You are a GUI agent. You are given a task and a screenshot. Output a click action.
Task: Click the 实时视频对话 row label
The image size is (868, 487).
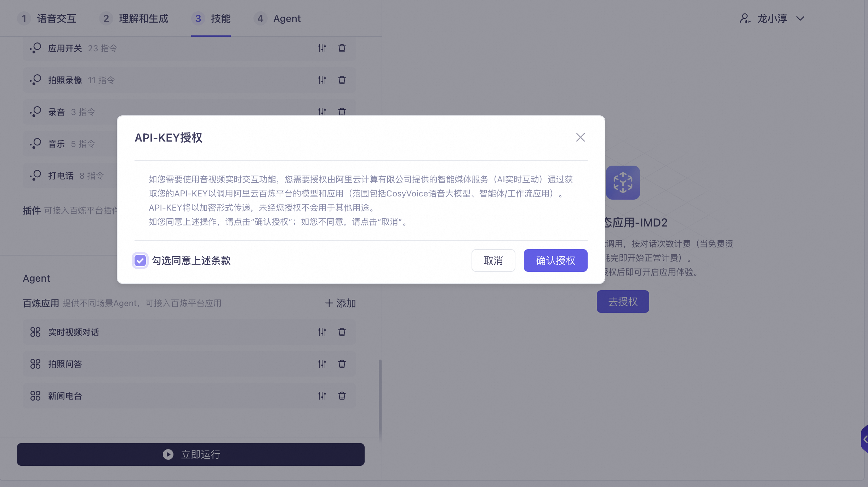(x=74, y=332)
